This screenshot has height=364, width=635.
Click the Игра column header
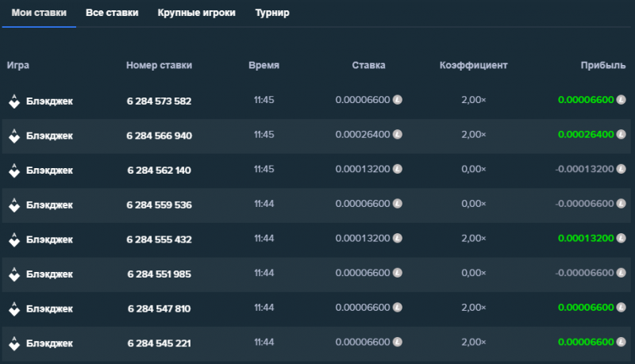17,65
